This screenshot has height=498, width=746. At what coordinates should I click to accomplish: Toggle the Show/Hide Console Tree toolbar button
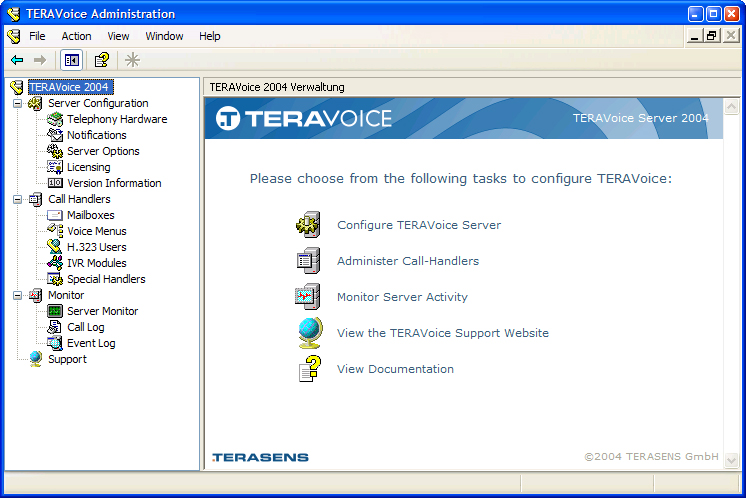(72, 60)
